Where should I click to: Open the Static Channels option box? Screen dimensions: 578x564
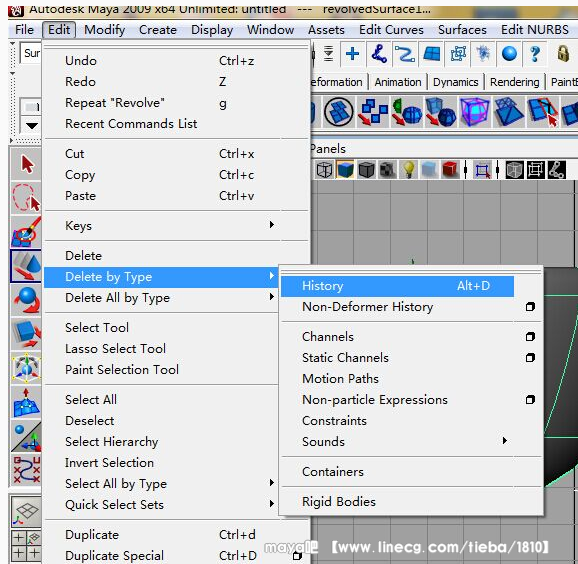pyautogui.click(x=530, y=358)
